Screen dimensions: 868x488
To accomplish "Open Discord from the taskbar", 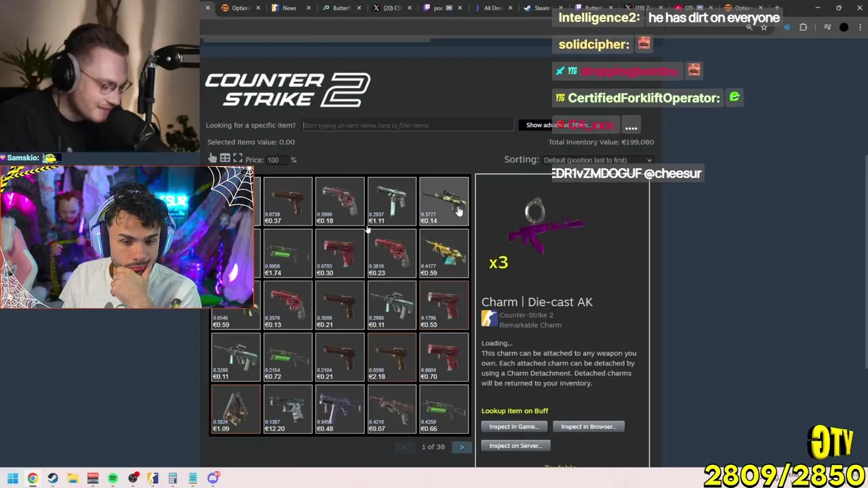I will point(213,479).
